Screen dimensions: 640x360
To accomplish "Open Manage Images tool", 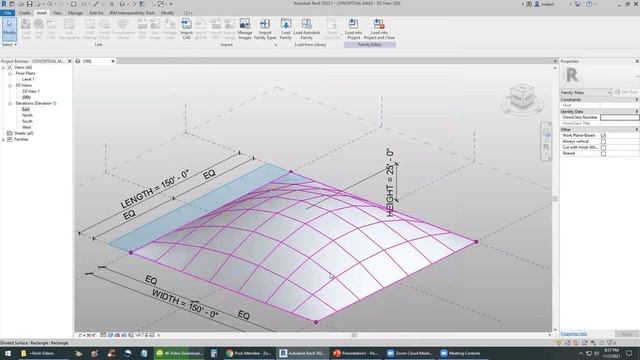I will (x=244, y=29).
